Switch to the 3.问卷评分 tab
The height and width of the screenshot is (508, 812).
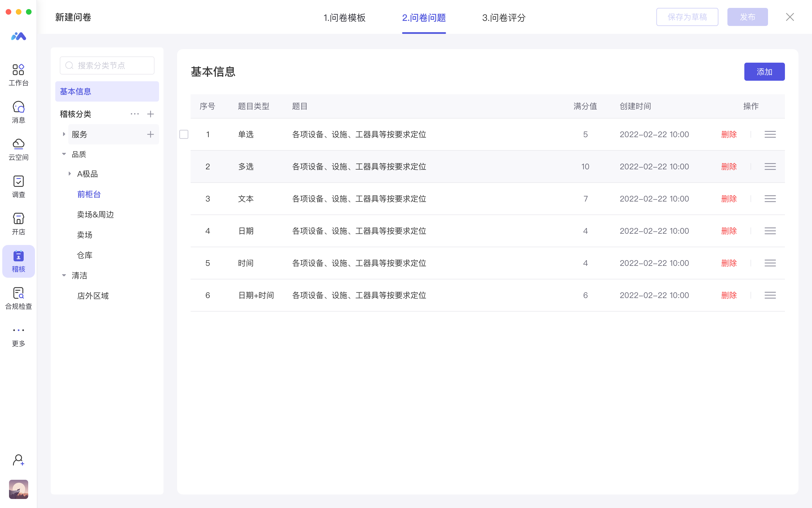click(x=504, y=17)
